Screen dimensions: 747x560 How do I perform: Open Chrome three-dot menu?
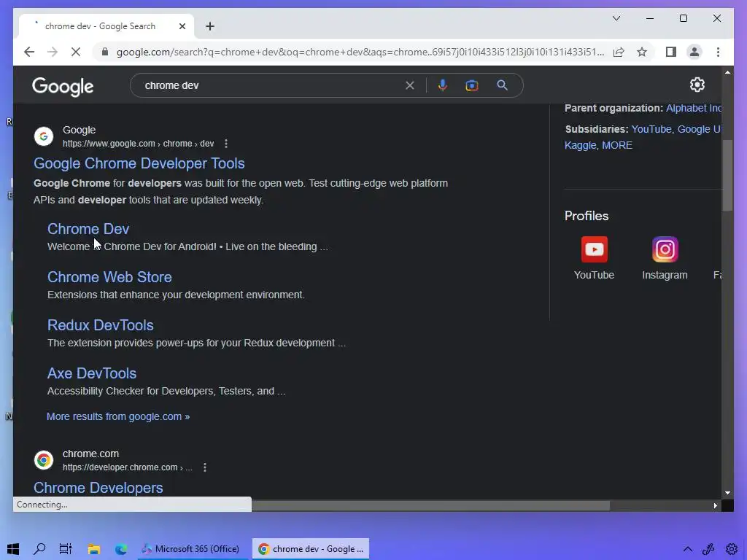[718, 52]
